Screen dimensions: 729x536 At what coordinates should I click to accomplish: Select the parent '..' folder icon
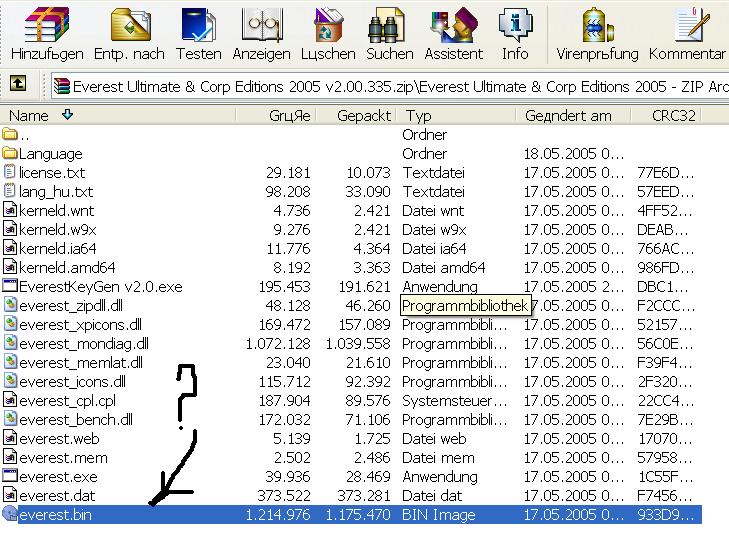pyautogui.click(x=9, y=134)
